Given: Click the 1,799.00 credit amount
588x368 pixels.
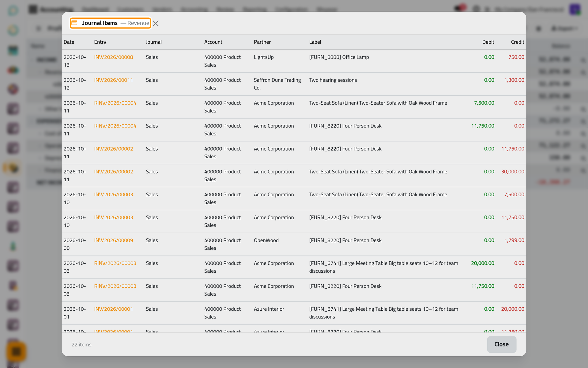Looking at the screenshot, I should [x=514, y=240].
